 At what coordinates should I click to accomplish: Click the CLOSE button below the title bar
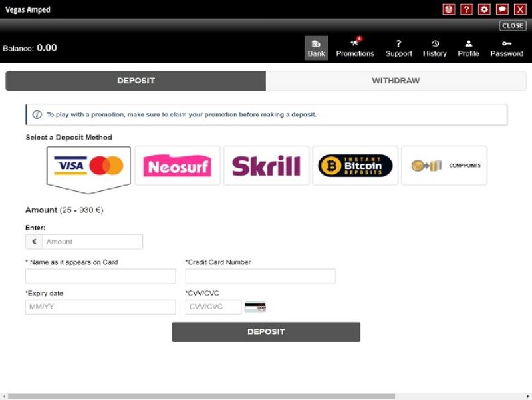513,26
